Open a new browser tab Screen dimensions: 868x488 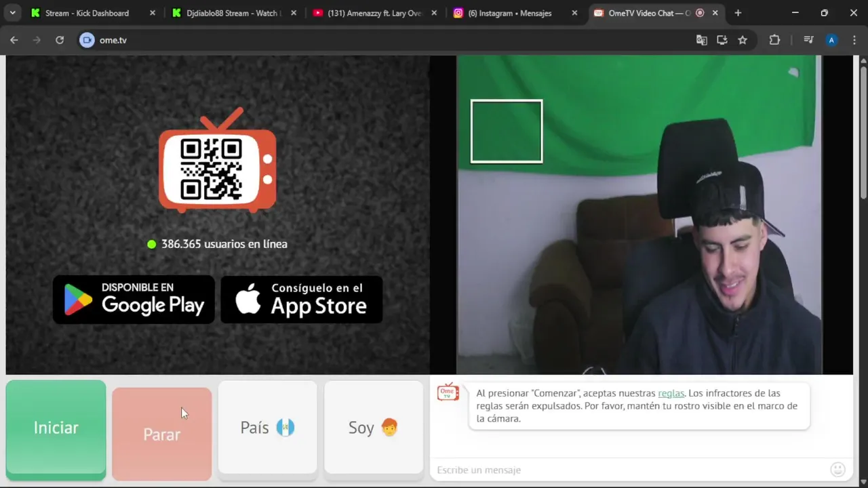tap(738, 13)
